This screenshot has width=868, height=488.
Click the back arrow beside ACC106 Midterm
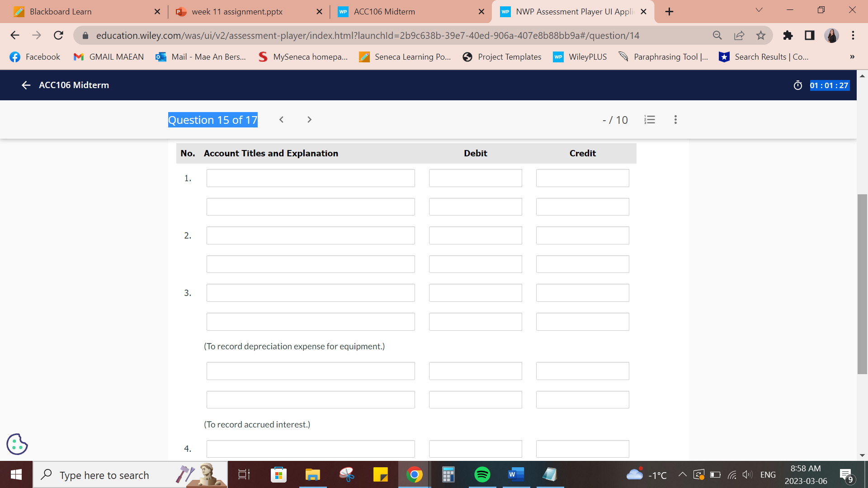(x=26, y=85)
